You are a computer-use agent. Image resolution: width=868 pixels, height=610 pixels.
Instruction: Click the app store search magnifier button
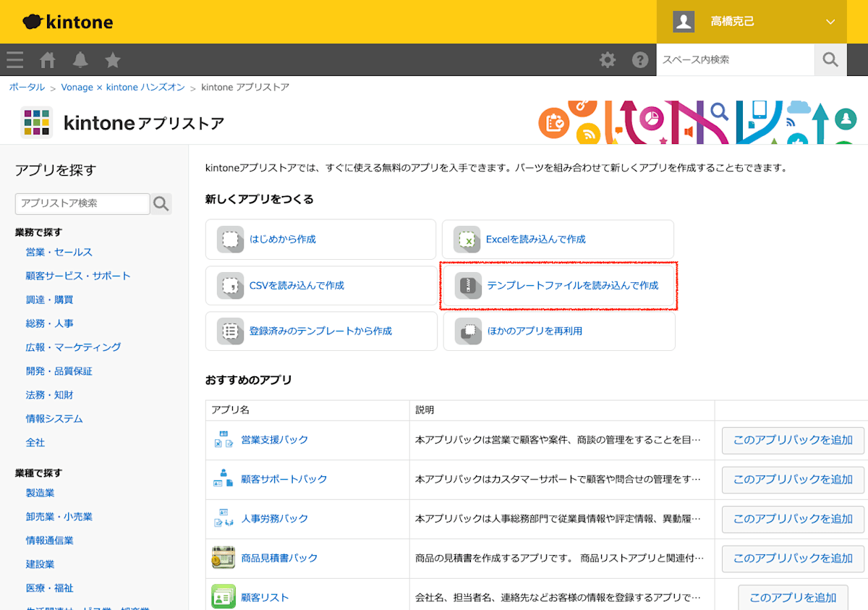[161, 204]
